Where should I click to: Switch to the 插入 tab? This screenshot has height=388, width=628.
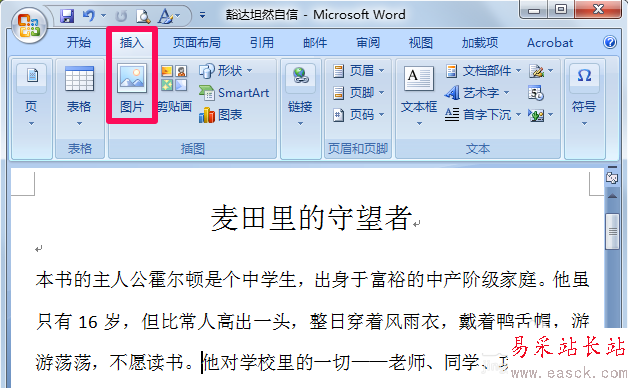click(x=131, y=42)
